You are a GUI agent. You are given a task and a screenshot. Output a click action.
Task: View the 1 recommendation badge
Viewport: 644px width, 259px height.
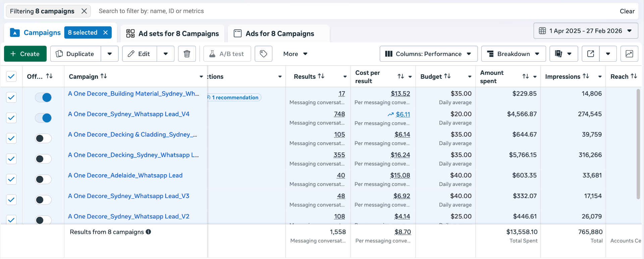coord(234,98)
